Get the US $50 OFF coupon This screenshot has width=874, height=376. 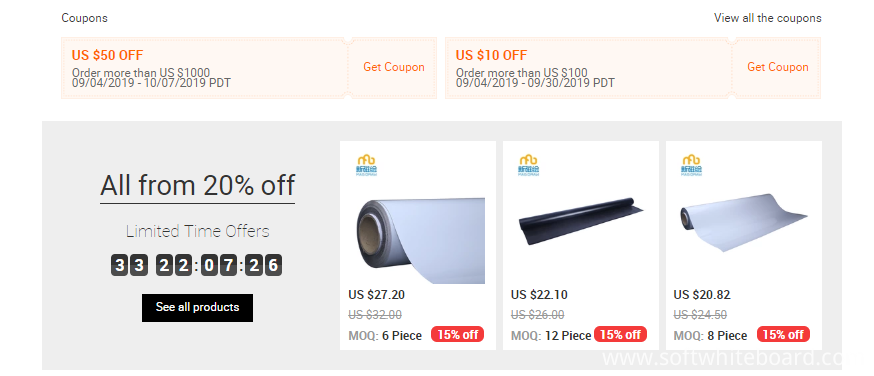[x=394, y=67]
